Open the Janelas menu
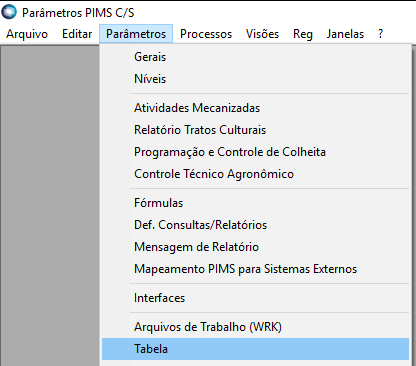 pos(345,34)
